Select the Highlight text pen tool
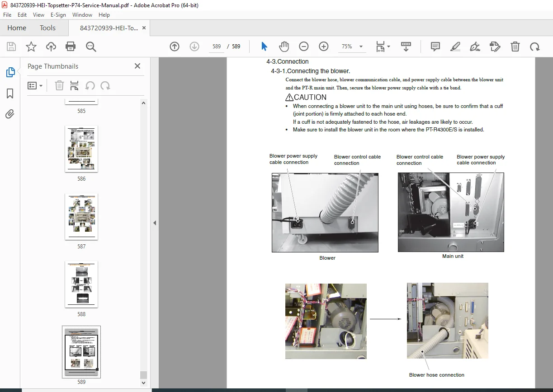Screen dimensions: 553x392 (x=455, y=47)
